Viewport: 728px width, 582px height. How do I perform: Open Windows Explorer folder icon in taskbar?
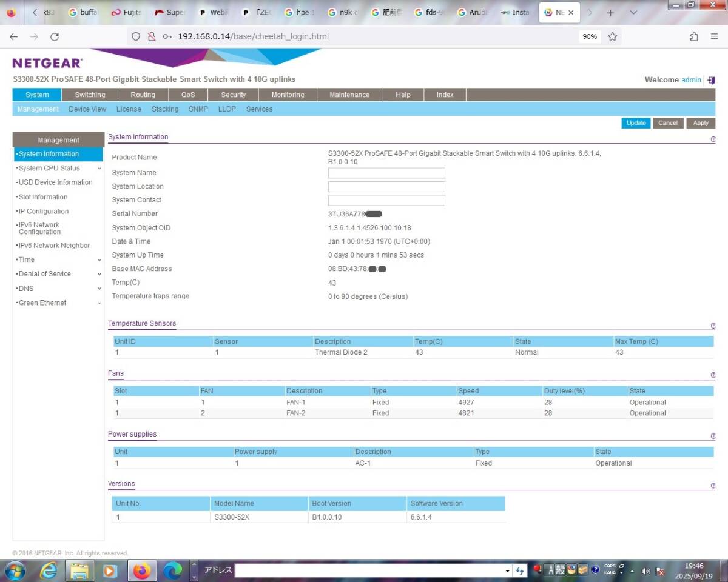79,571
